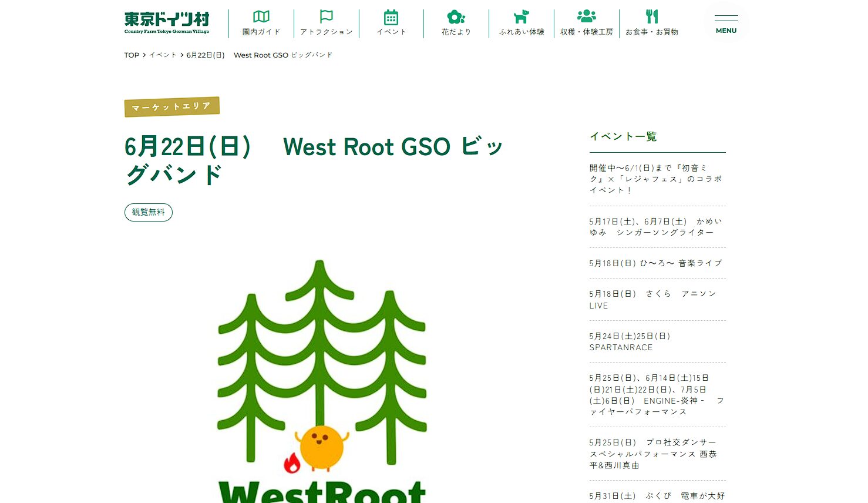The width and height of the screenshot is (868, 503).
Task: Click the Tokyo German Village logo
Action: pyautogui.click(x=167, y=23)
